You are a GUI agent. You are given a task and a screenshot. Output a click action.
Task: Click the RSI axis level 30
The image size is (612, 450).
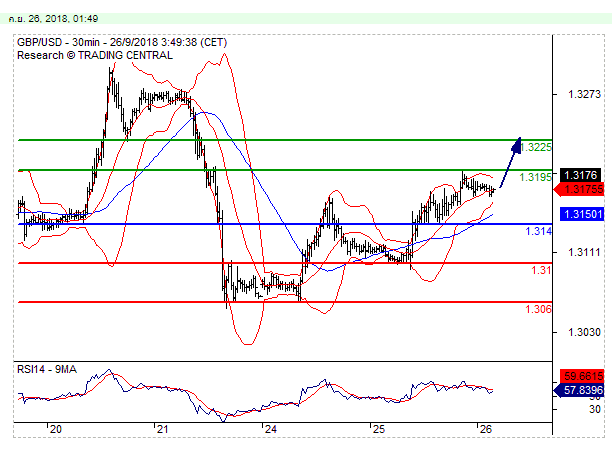(595, 409)
